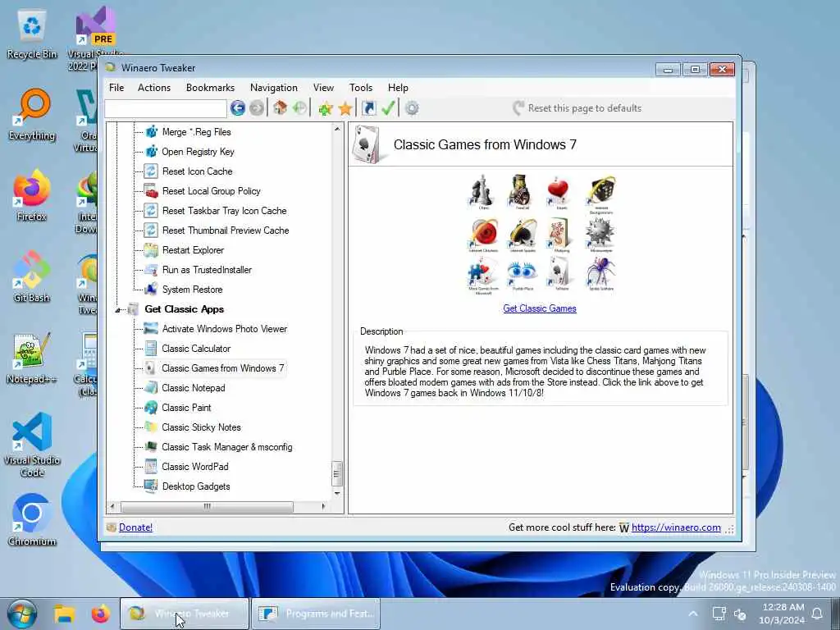Screen dimensions: 840x630
Task: Click the Firefox desktop shortcut
Action: [x=32, y=195]
